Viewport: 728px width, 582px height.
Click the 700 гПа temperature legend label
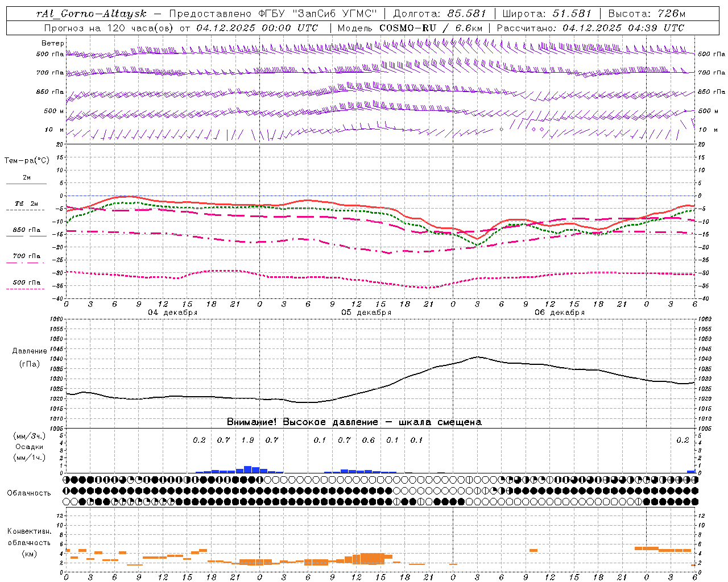(26, 256)
